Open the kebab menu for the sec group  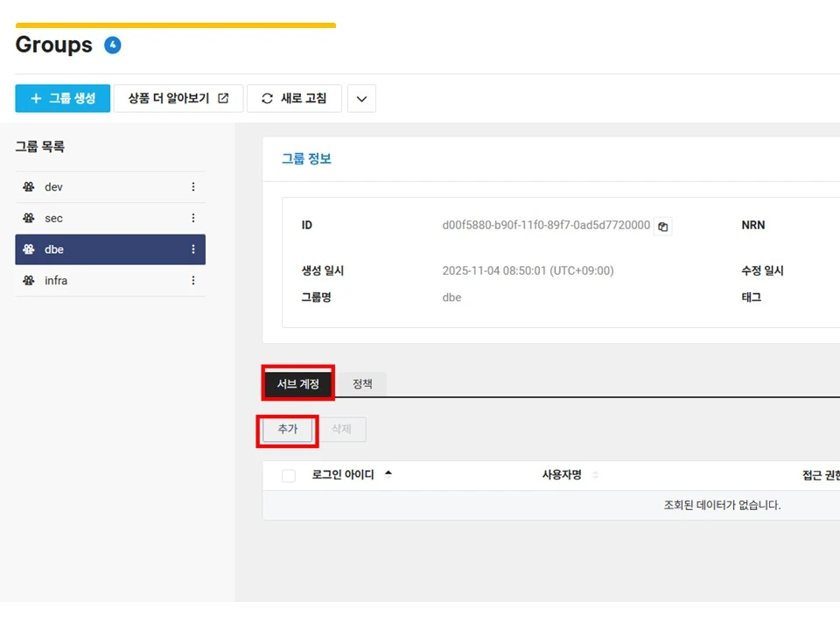(x=193, y=218)
